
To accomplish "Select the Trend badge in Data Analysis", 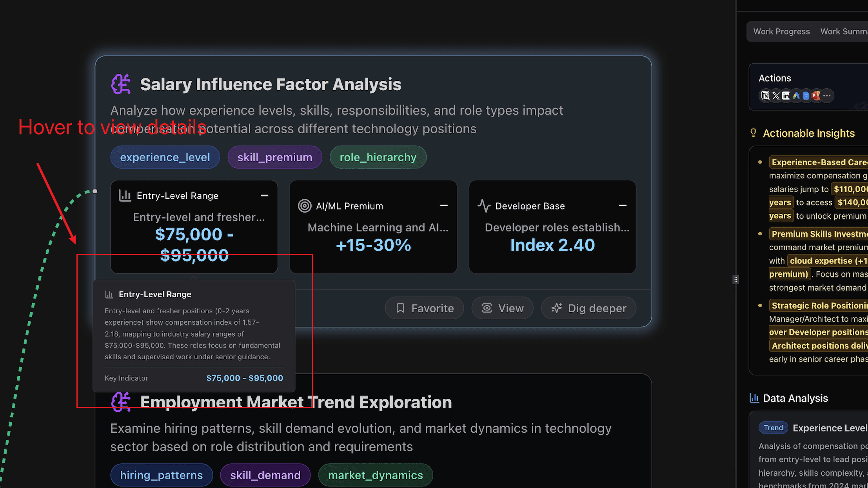I will click(773, 428).
